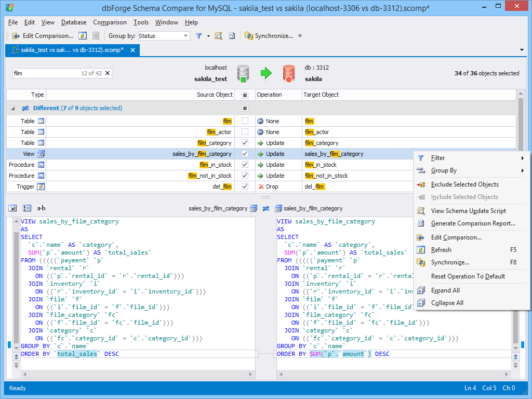The image size is (532, 399).
Task: Click the source database localhost icon
Action: 243,74
